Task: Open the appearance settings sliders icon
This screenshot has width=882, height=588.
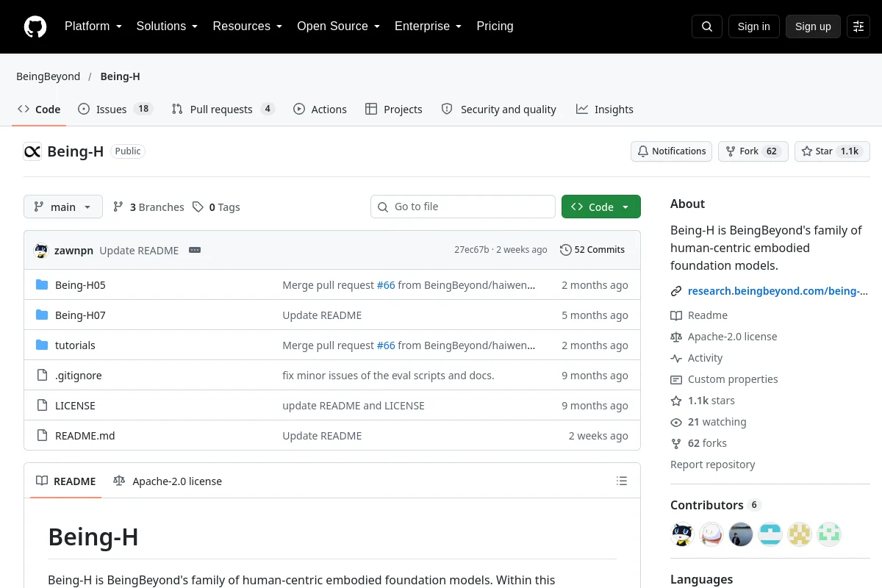Action: pyautogui.click(x=858, y=26)
